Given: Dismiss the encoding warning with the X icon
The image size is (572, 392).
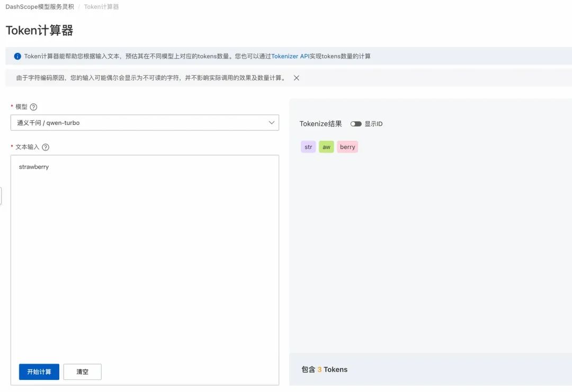Looking at the screenshot, I should tap(296, 77).
